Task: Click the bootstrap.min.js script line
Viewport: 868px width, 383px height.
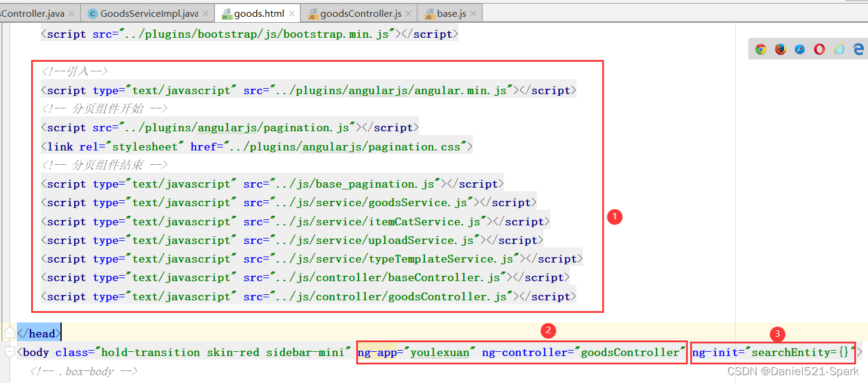Action: point(250,34)
